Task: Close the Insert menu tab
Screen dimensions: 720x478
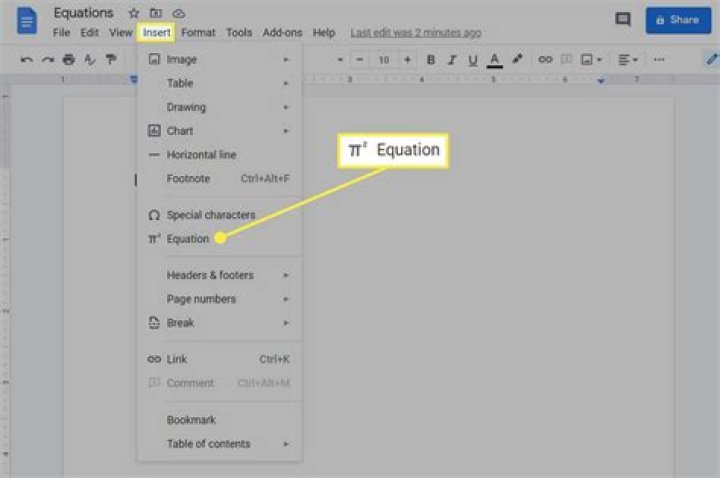Action: point(156,33)
